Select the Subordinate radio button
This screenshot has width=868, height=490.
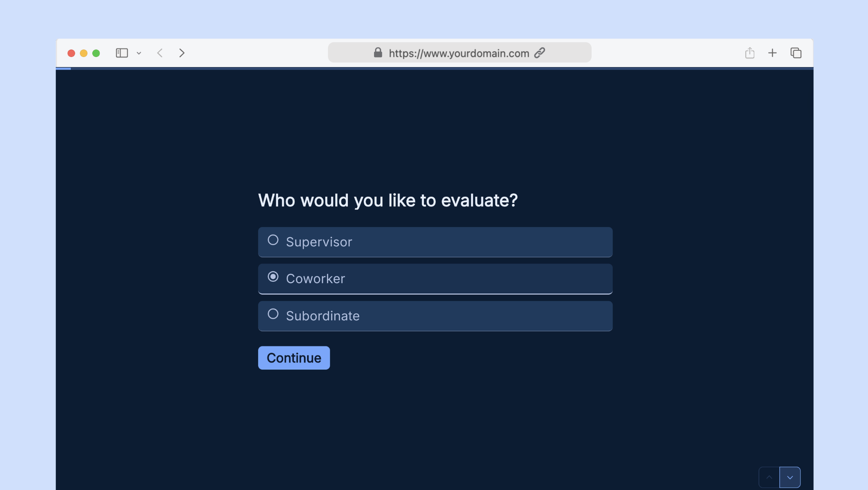click(273, 314)
